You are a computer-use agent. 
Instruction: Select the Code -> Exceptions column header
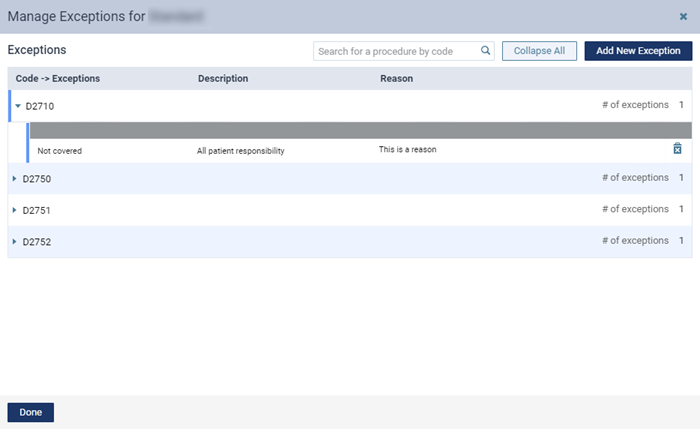coord(58,78)
